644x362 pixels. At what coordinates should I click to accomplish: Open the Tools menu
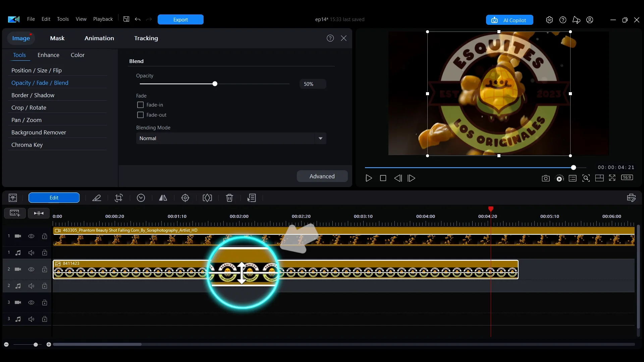point(63,19)
